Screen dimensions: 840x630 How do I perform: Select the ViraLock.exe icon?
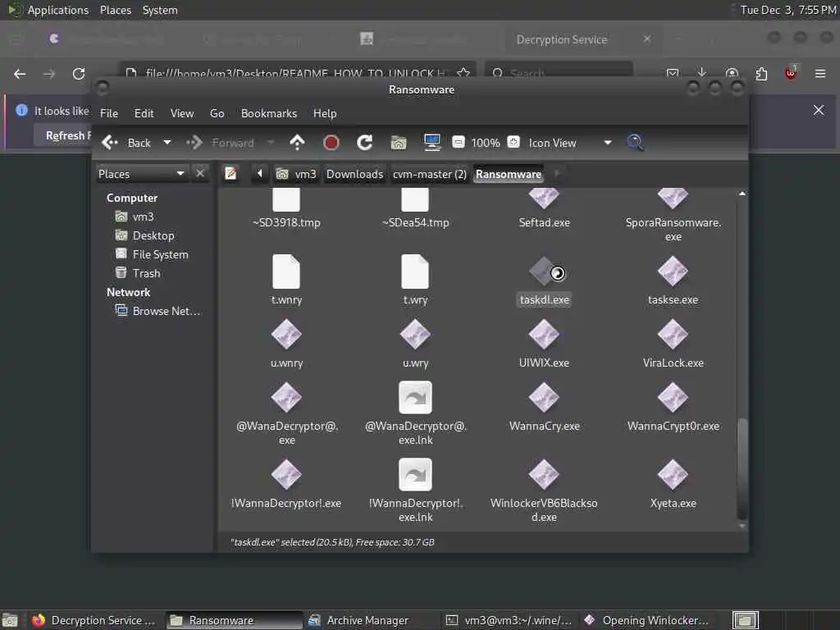tap(673, 335)
